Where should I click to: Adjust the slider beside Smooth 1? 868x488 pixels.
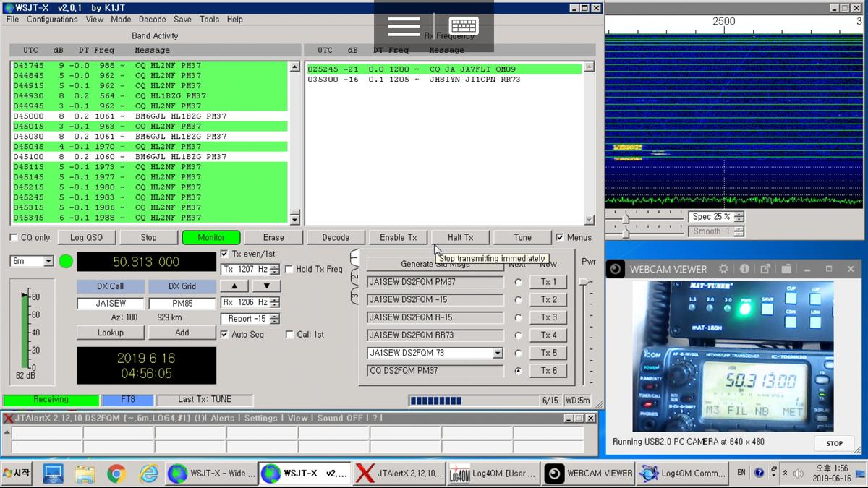point(626,231)
